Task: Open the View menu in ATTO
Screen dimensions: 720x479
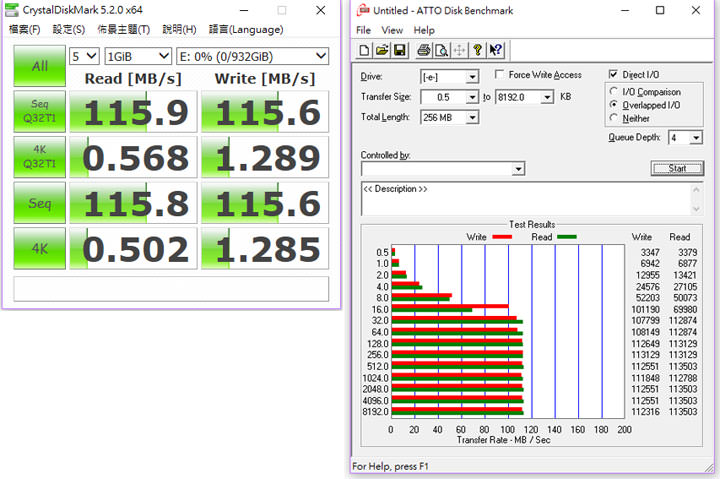Action: coord(392,30)
